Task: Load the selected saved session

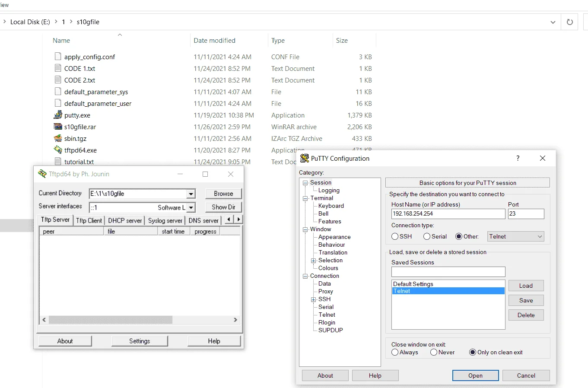Action: 526,286
